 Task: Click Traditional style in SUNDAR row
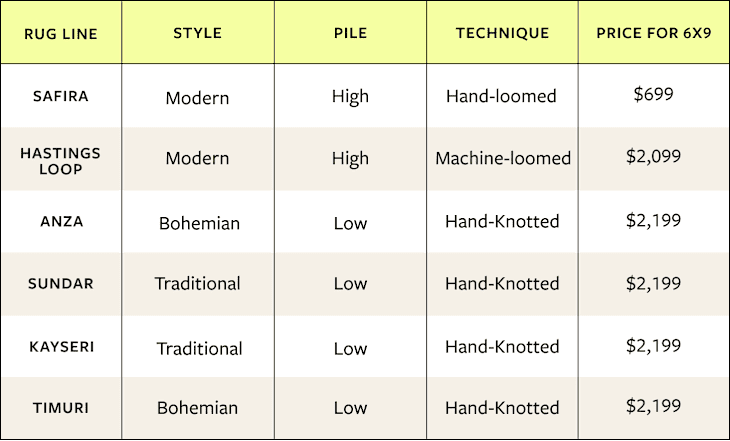[x=197, y=284]
